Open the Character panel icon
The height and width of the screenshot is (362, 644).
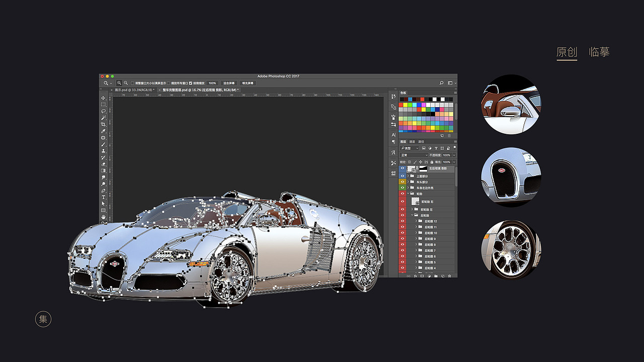tap(393, 135)
